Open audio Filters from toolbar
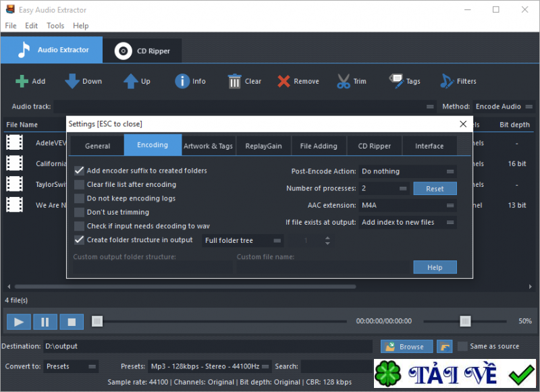The height and width of the screenshot is (392, 540). click(x=447, y=82)
